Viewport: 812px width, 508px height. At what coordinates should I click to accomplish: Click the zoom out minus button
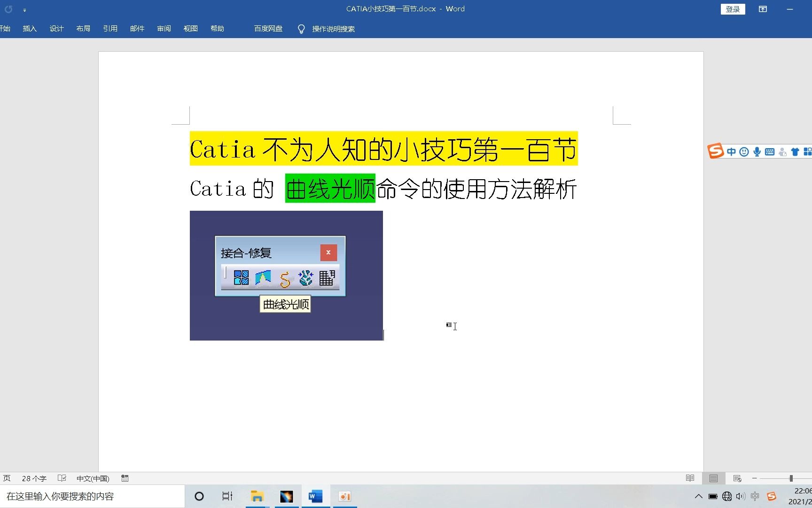[x=754, y=478]
